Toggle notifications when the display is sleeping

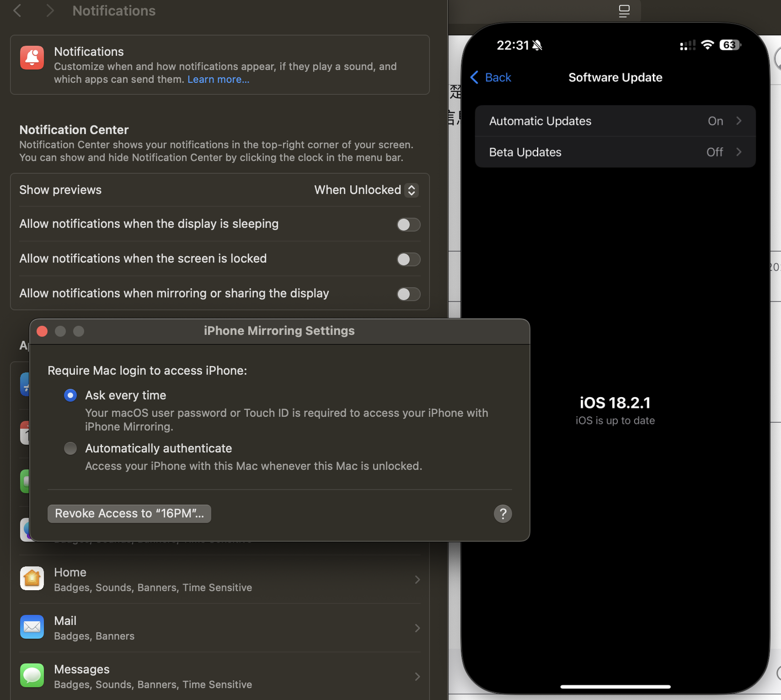pyautogui.click(x=408, y=225)
